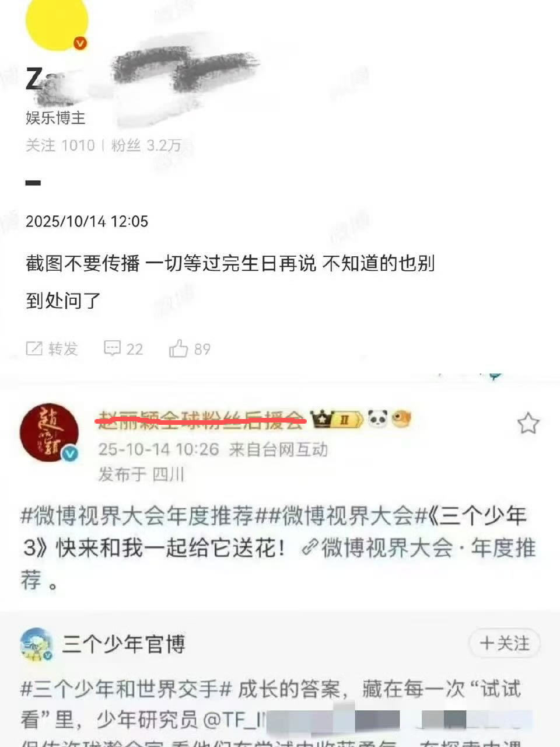Tap the panda emoji badge
Screen dimensions: 560x747
pos(378,418)
